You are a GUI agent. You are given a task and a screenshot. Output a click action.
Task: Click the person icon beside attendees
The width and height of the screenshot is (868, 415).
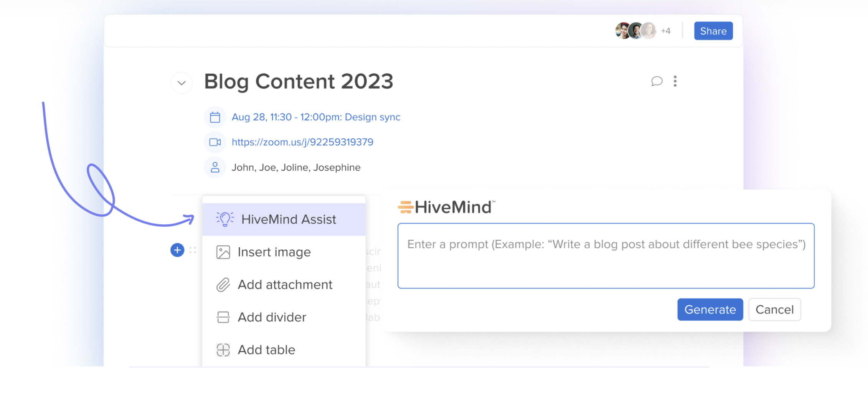pos(215,168)
